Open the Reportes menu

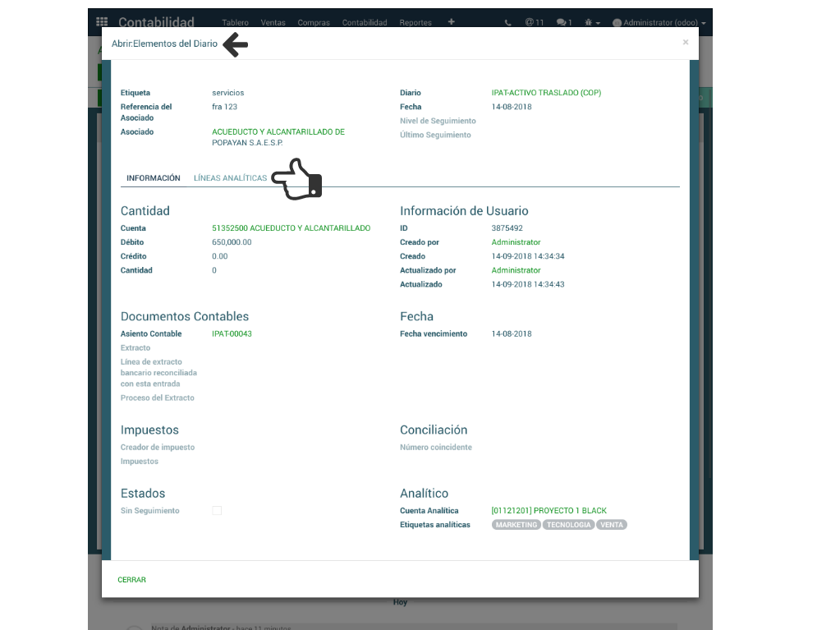click(x=415, y=23)
